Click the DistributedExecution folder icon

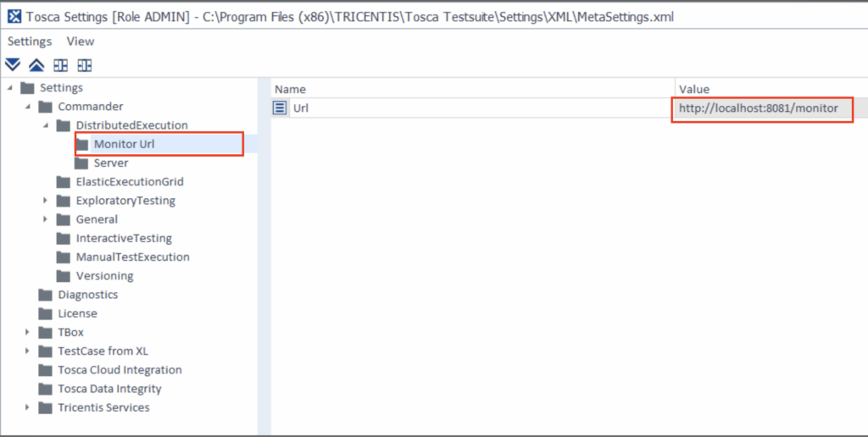click(x=64, y=125)
